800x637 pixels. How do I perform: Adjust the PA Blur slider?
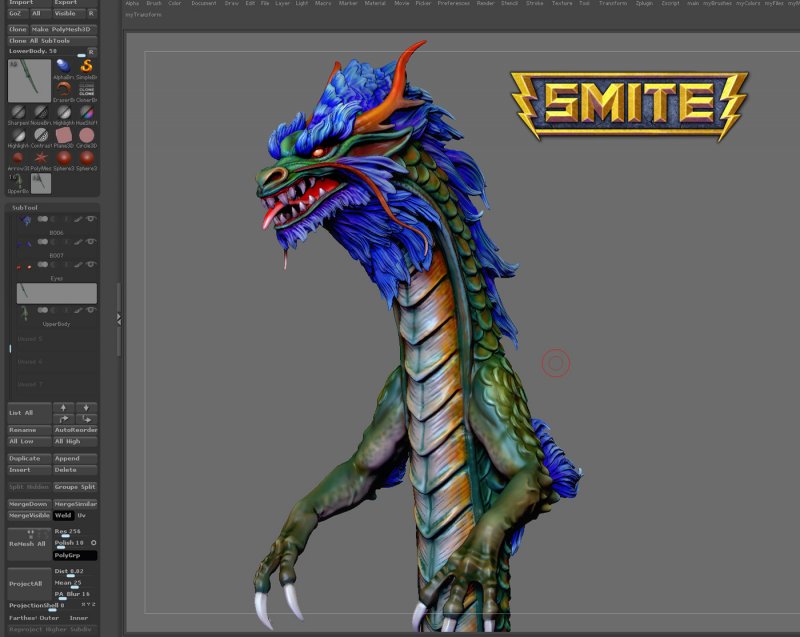(x=75, y=595)
